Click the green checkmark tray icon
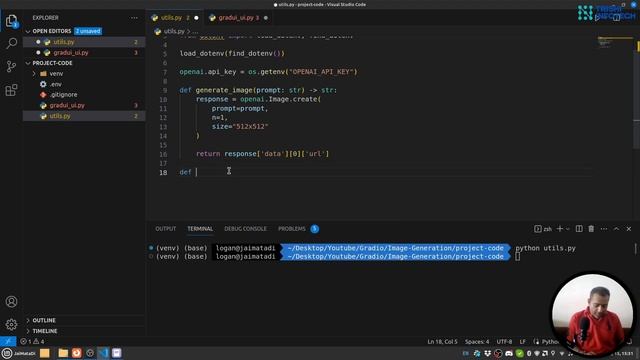 coord(519,353)
